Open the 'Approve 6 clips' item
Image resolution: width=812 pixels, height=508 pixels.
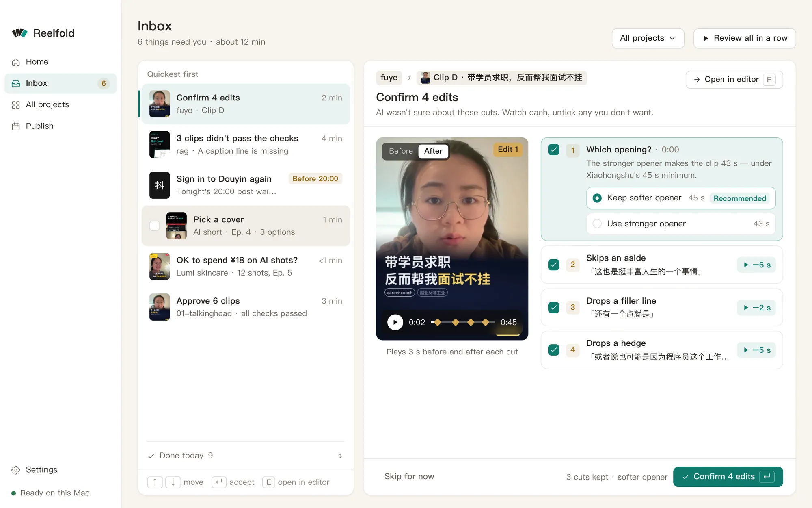tap(246, 307)
